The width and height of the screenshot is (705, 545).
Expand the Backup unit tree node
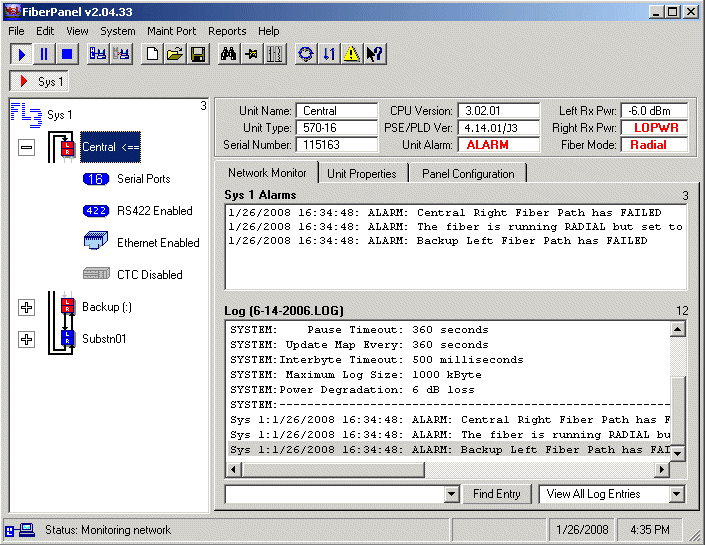[x=27, y=307]
